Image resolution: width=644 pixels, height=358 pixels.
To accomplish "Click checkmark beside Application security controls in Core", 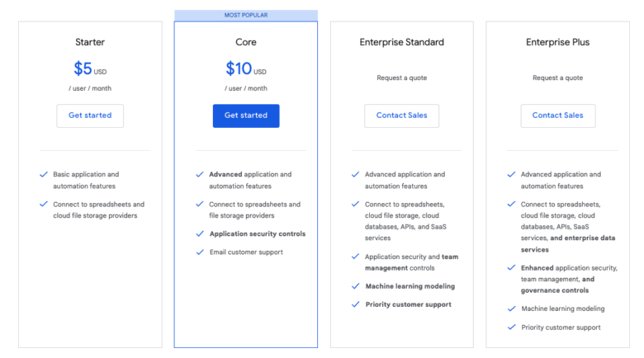I will (x=200, y=233).
